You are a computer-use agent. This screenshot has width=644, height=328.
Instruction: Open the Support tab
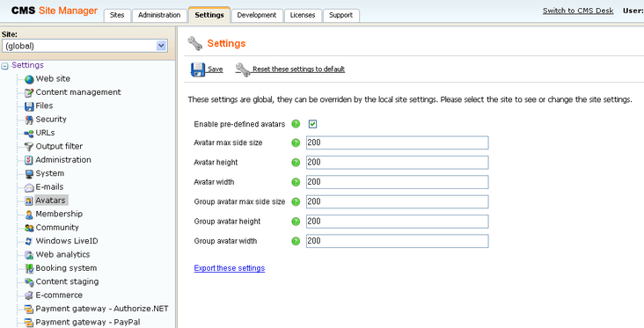tap(340, 15)
